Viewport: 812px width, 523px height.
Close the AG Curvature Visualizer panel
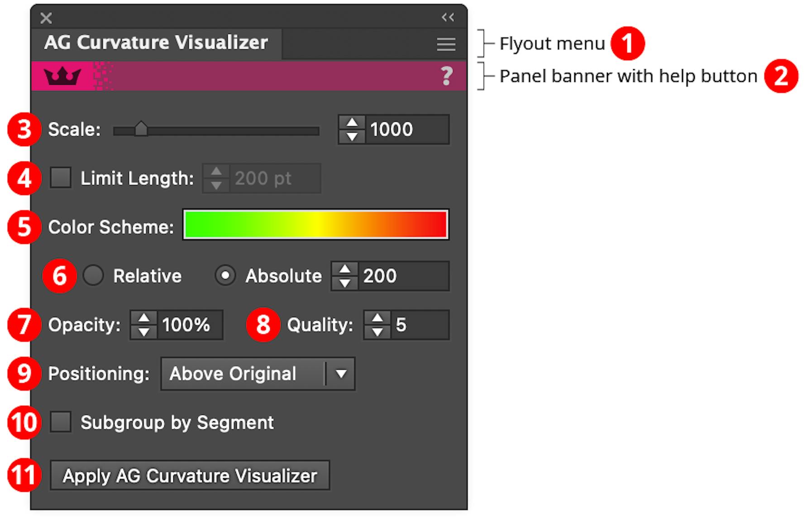click(46, 18)
